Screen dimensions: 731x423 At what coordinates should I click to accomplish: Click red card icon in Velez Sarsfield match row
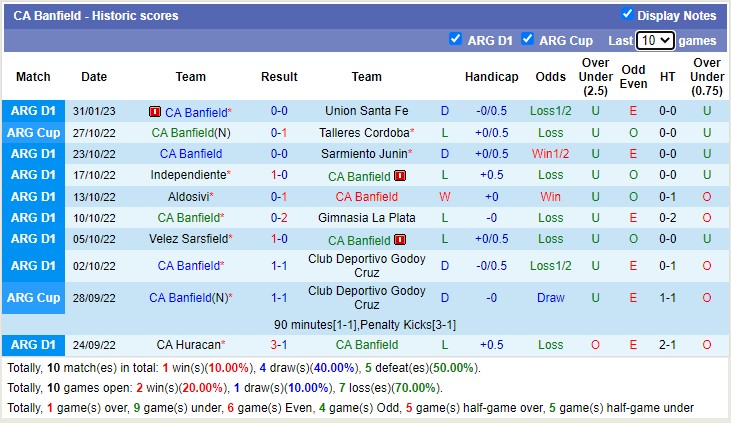[400, 240]
